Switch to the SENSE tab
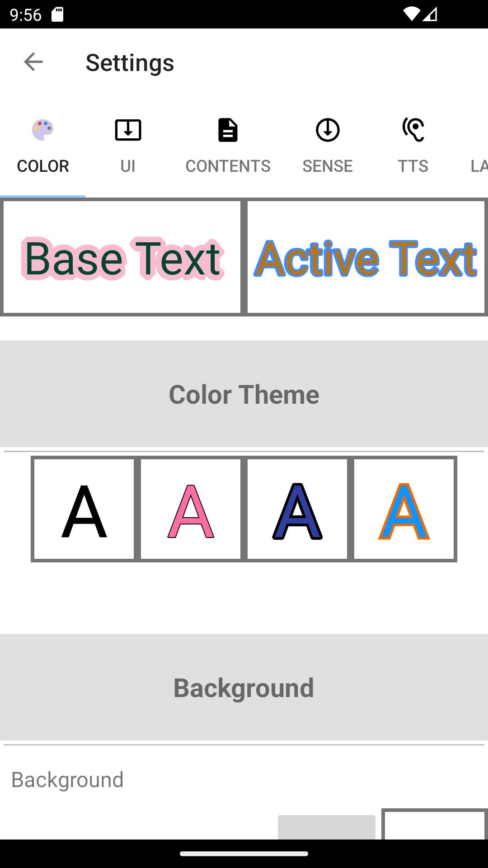488x868 pixels. [x=328, y=166]
